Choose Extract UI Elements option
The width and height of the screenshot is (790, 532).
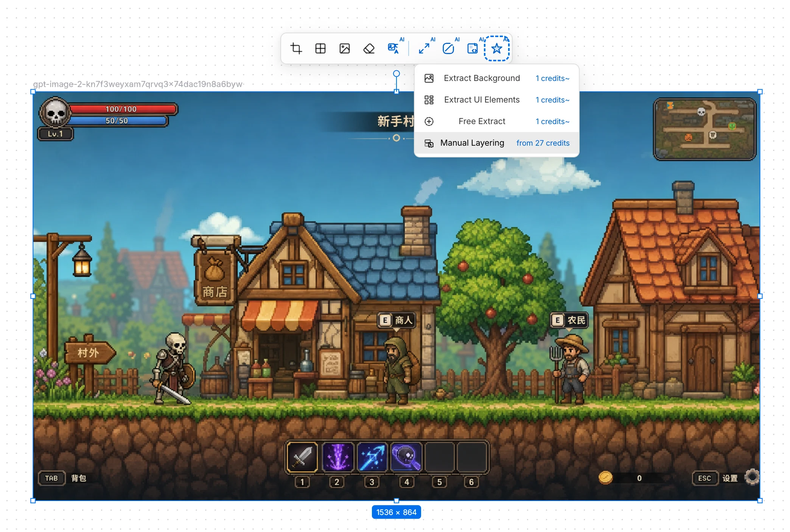tap(497, 100)
